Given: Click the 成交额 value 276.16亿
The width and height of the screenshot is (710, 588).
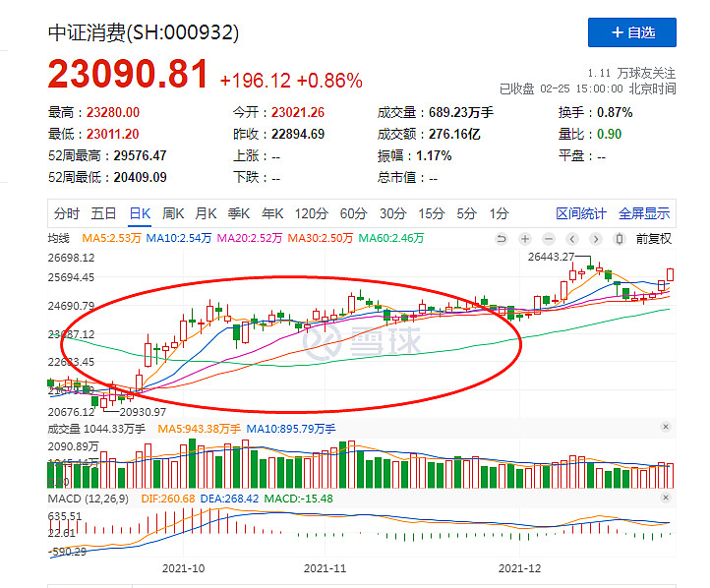Looking at the screenshot, I should pos(454,134).
